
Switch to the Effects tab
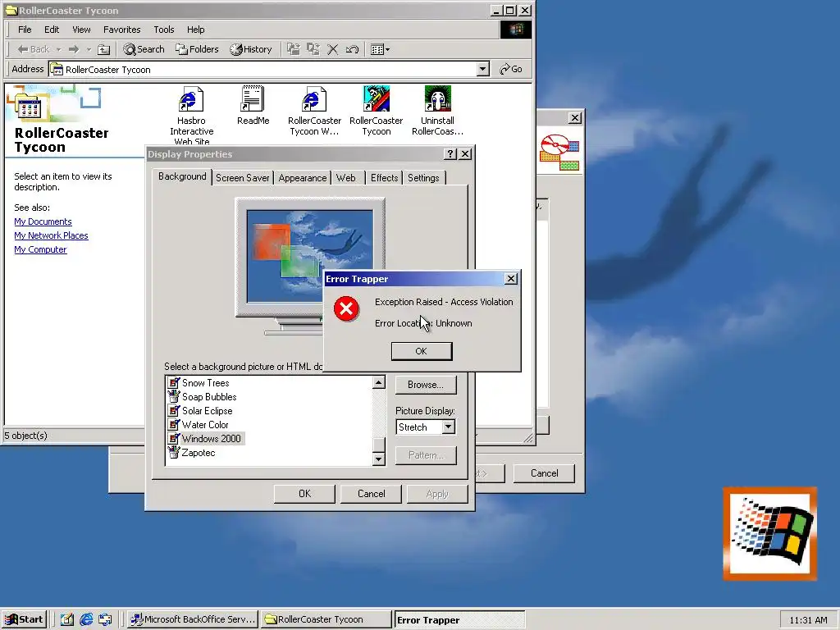coord(384,178)
